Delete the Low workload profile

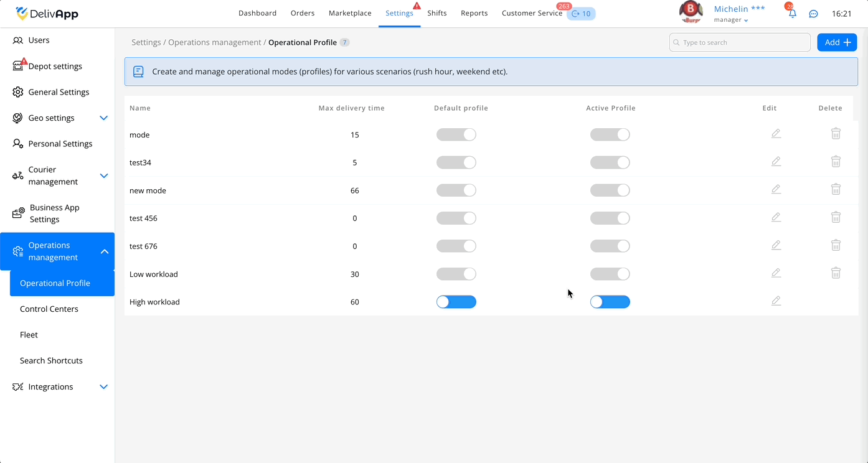836,273
